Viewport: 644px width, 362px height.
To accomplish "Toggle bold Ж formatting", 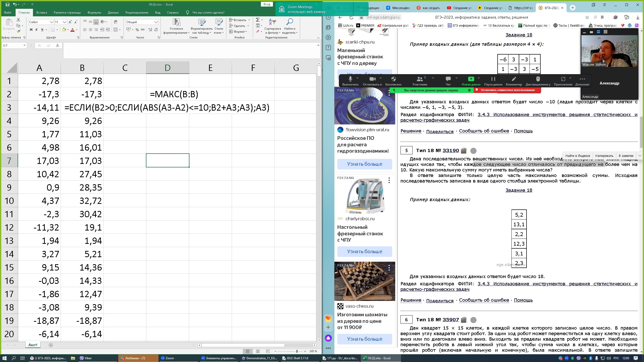I will click(31, 30).
